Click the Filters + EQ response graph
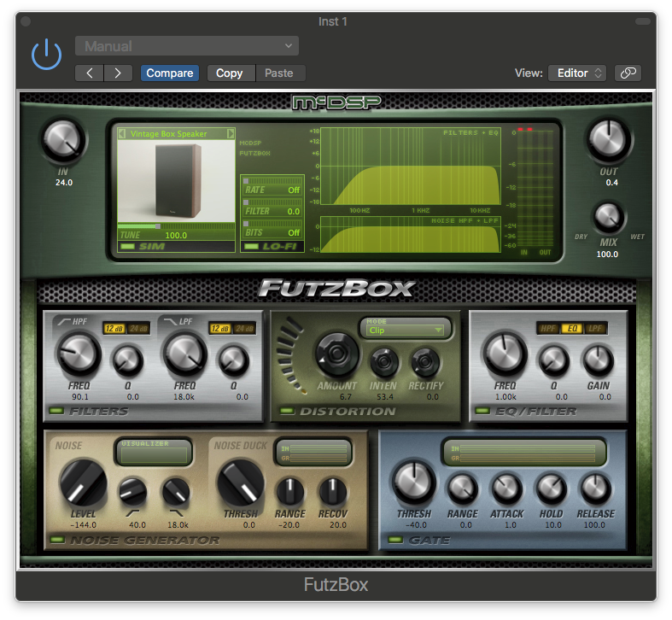The width and height of the screenshot is (672, 620). click(411, 166)
